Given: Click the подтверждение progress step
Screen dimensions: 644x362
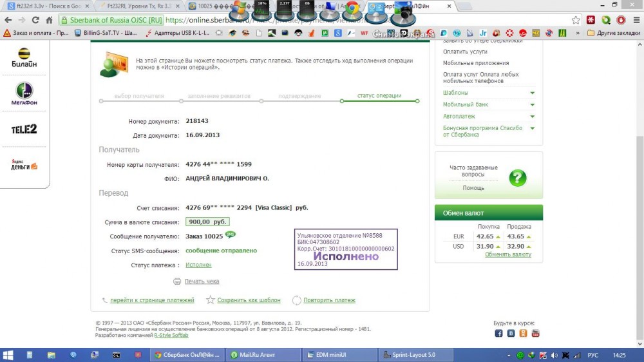Looking at the screenshot, I should click(299, 96).
